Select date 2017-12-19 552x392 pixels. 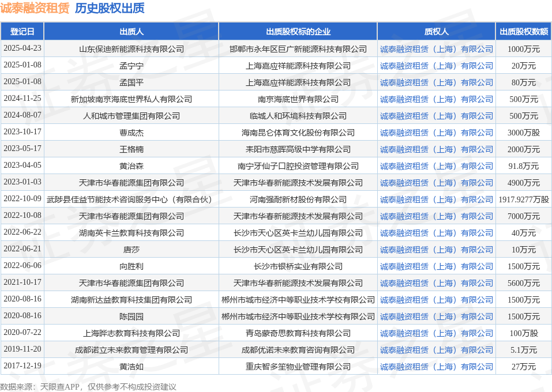click(22, 365)
